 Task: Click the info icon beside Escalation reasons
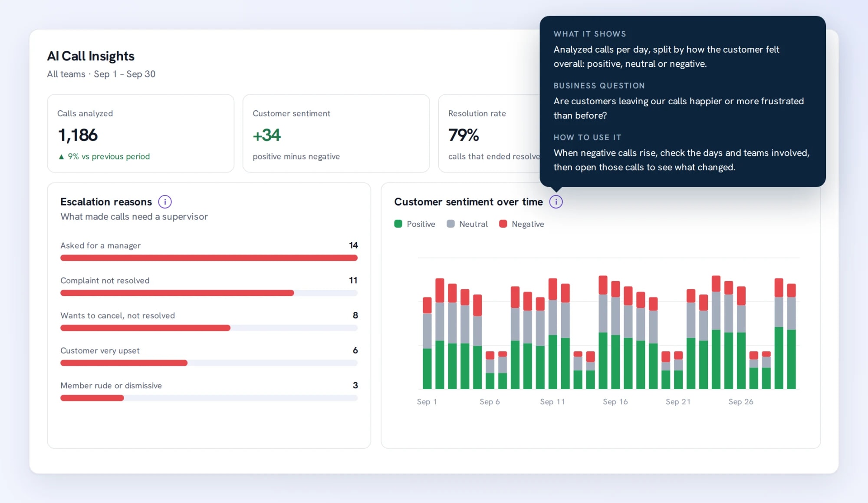point(165,202)
